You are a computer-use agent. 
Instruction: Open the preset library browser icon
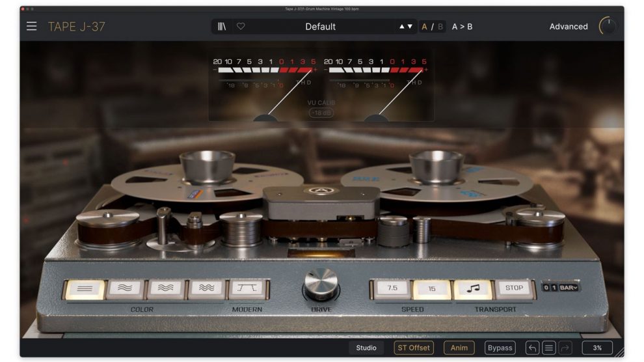(222, 27)
